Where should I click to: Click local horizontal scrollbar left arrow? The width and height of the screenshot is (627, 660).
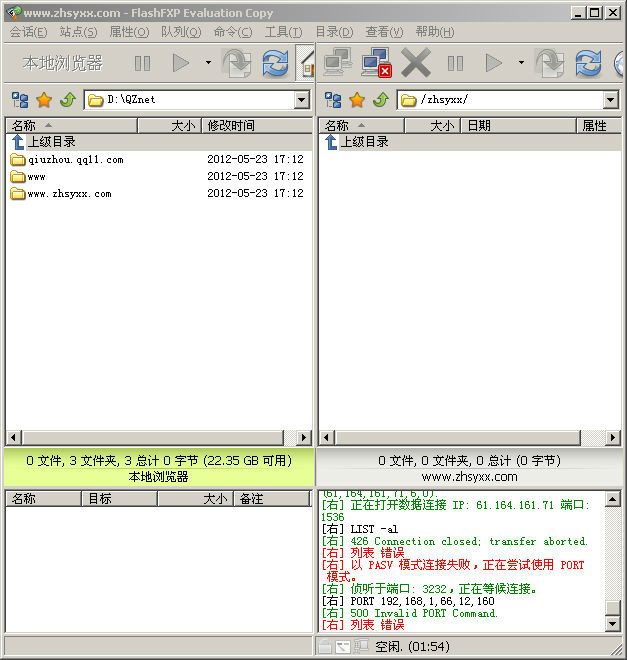point(14,438)
